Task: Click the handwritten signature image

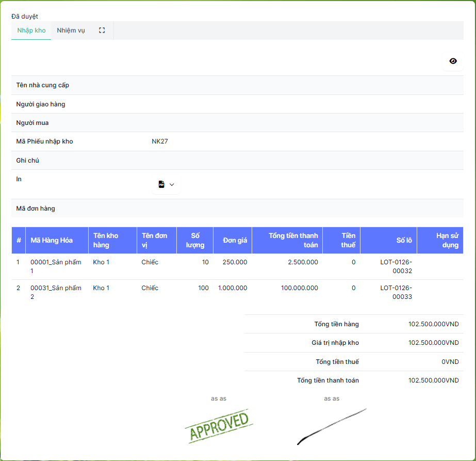Action: pyautogui.click(x=332, y=427)
